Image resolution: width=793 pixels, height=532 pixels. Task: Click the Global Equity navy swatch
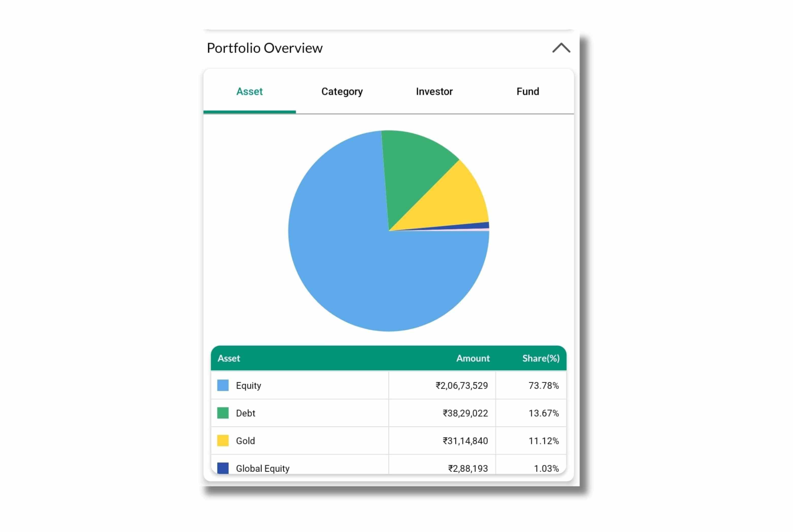tap(223, 468)
